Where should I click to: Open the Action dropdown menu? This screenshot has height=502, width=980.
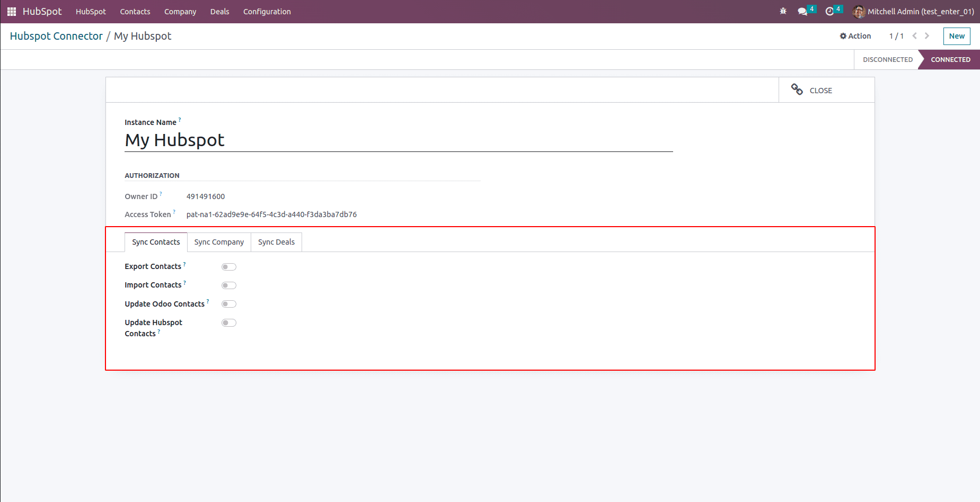click(x=855, y=36)
